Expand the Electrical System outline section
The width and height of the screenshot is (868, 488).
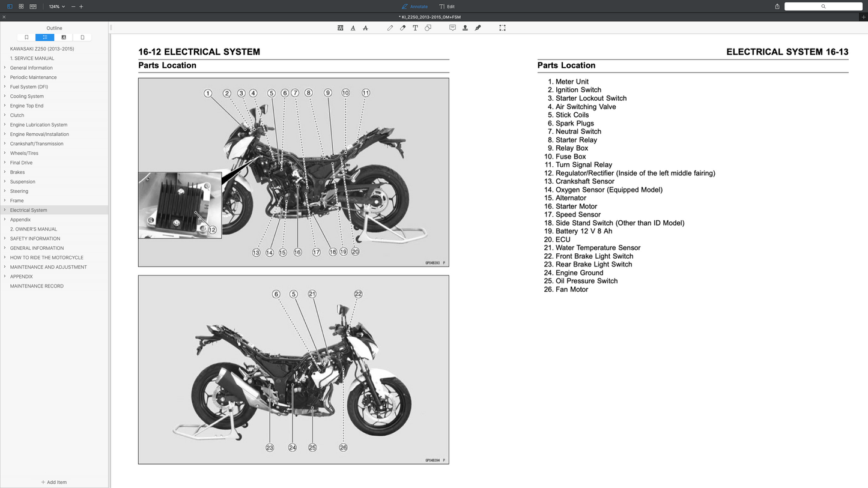pyautogui.click(x=5, y=210)
